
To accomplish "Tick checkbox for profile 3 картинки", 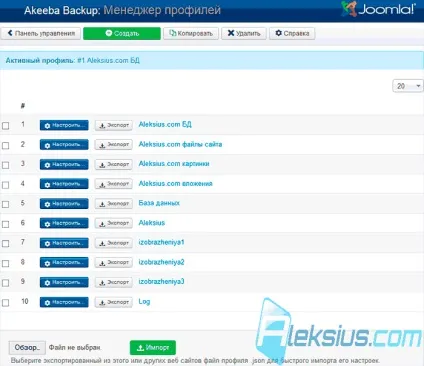I will tap(6, 165).
